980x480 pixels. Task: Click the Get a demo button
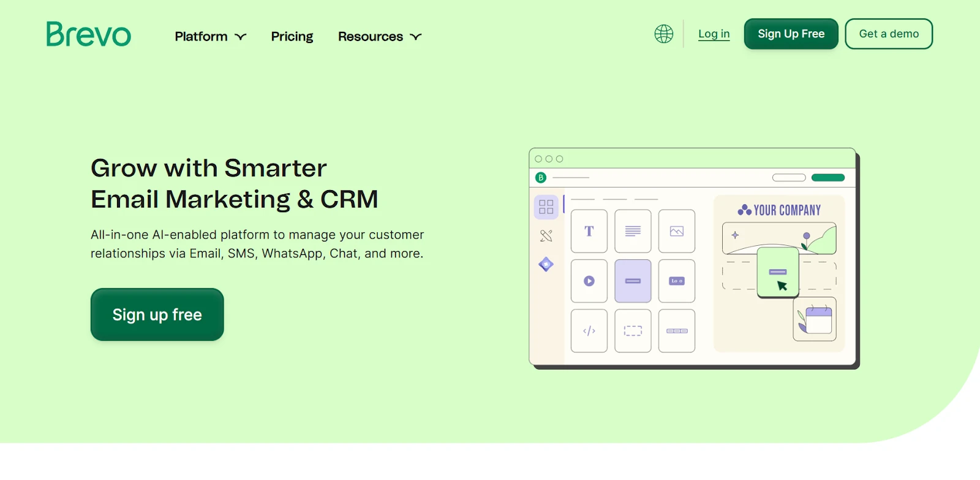(888, 34)
